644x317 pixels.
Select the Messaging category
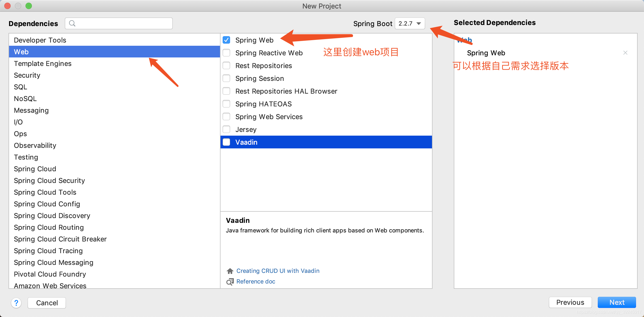[x=115, y=110]
